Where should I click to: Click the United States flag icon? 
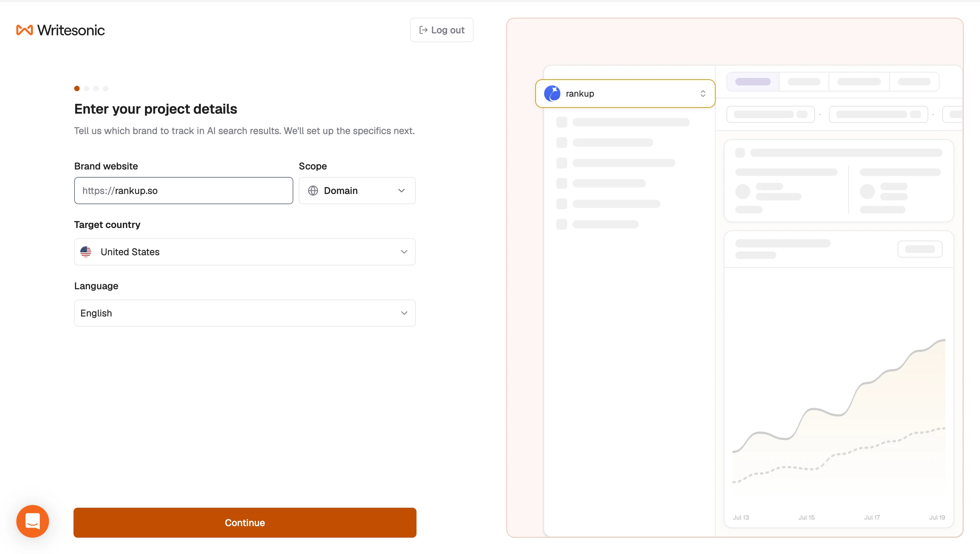point(86,251)
